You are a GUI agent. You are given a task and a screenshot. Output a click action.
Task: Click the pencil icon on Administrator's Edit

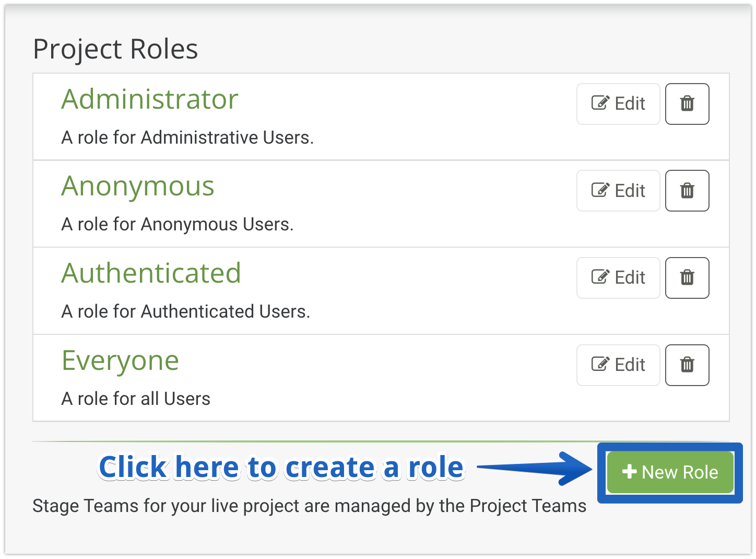pyautogui.click(x=600, y=103)
